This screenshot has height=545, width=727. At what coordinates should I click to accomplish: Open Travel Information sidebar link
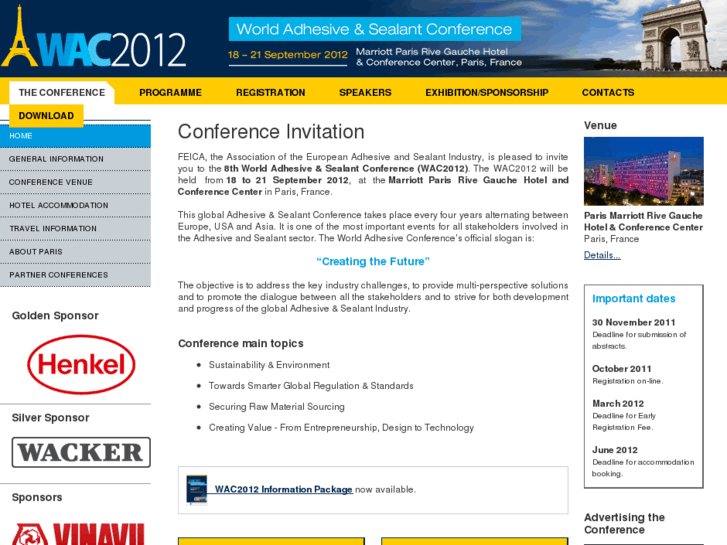[75, 229]
